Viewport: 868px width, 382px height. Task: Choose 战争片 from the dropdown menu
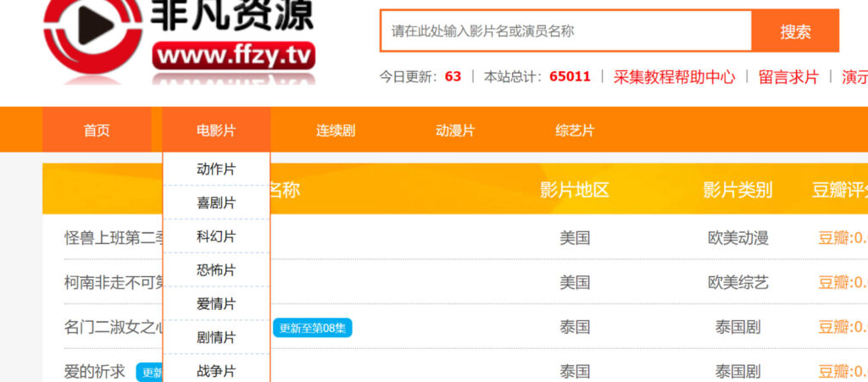coord(216,371)
